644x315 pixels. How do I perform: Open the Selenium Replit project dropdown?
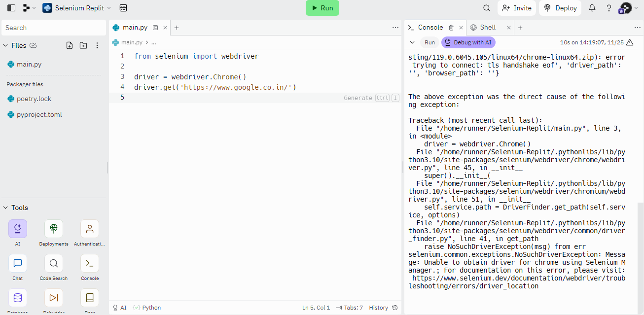click(x=77, y=8)
